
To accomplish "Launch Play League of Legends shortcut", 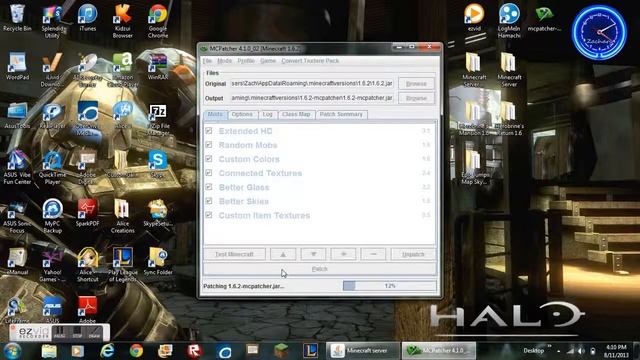I will (122, 264).
